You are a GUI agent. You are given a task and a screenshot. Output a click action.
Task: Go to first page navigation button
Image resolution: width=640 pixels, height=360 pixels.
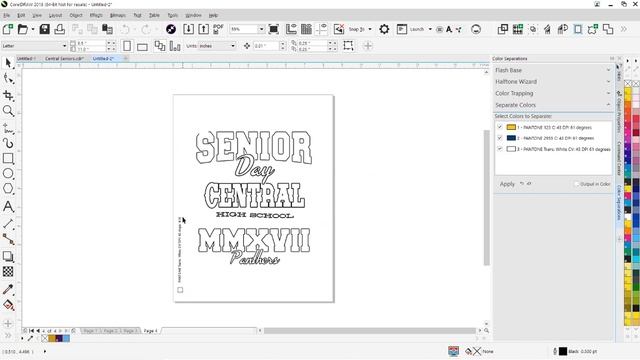click(31, 331)
